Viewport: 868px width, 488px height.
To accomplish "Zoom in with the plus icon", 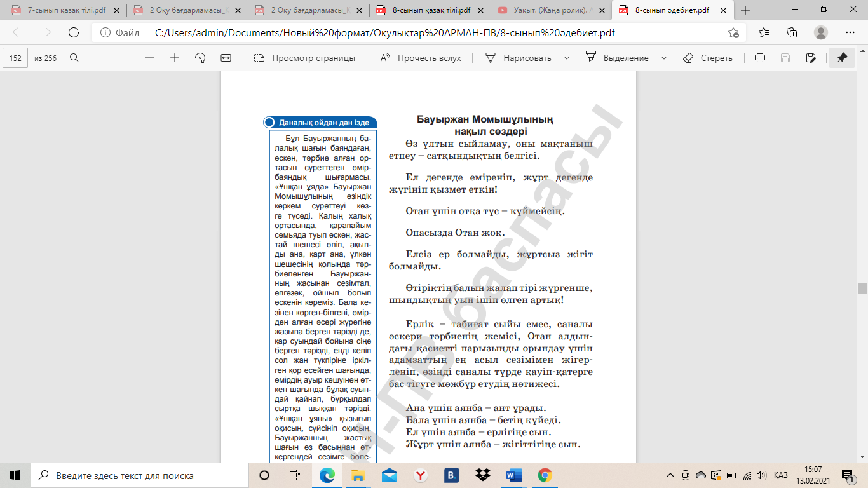I will (175, 58).
